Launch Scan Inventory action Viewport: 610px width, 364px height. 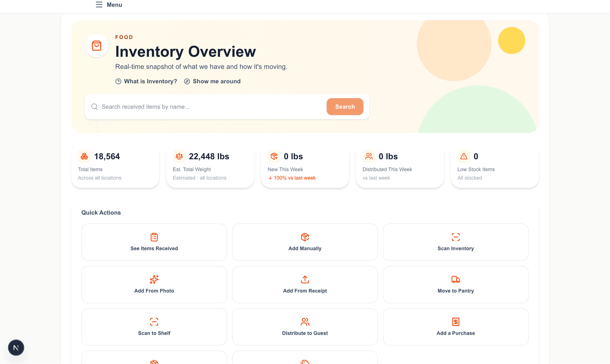456,242
